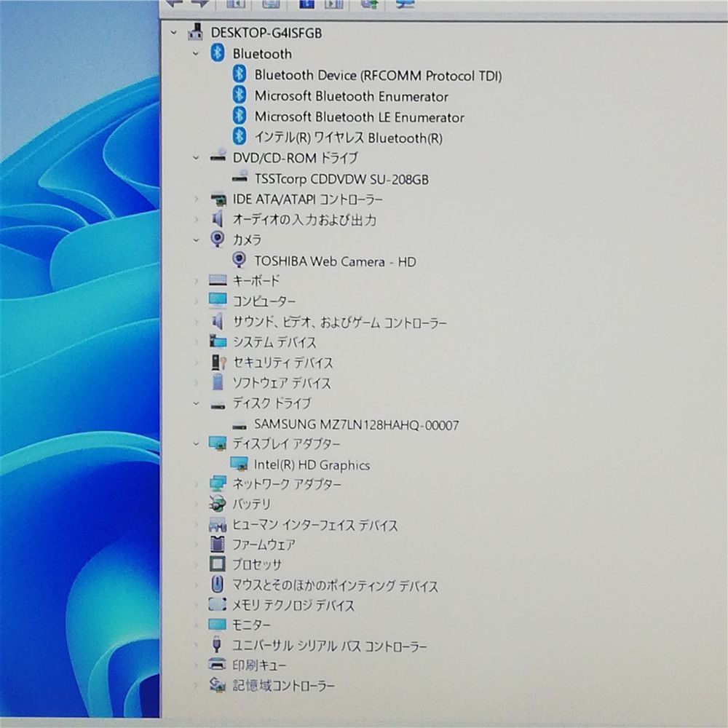Image resolution: width=728 pixels, height=728 pixels.
Task: Select the text 'モニター'
Action: tap(251, 625)
